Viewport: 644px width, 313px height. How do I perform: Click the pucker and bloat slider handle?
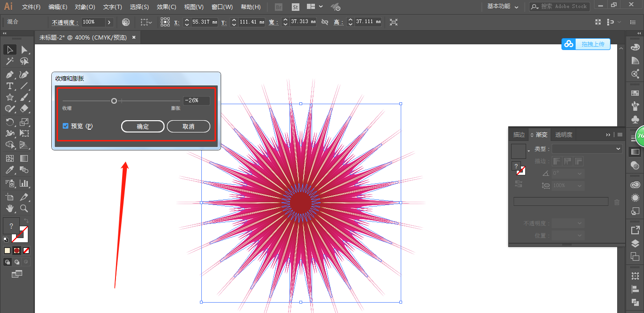coord(114,100)
